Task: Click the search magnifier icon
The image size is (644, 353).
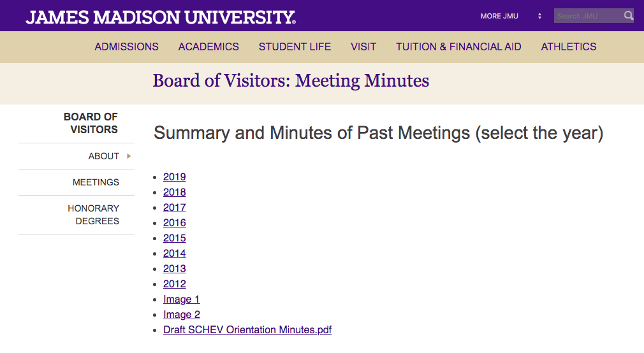Action: click(x=629, y=15)
